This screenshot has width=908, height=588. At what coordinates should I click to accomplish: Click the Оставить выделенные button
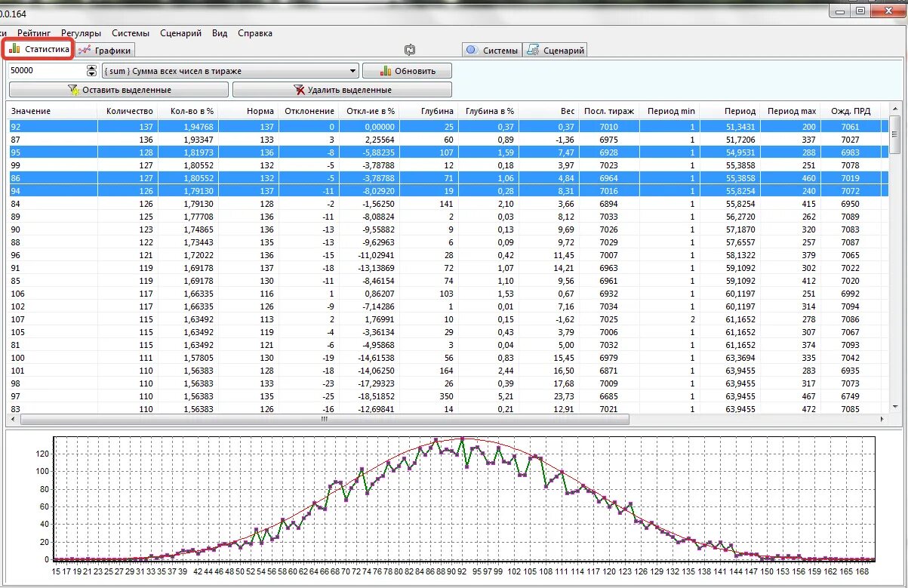(119, 90)
